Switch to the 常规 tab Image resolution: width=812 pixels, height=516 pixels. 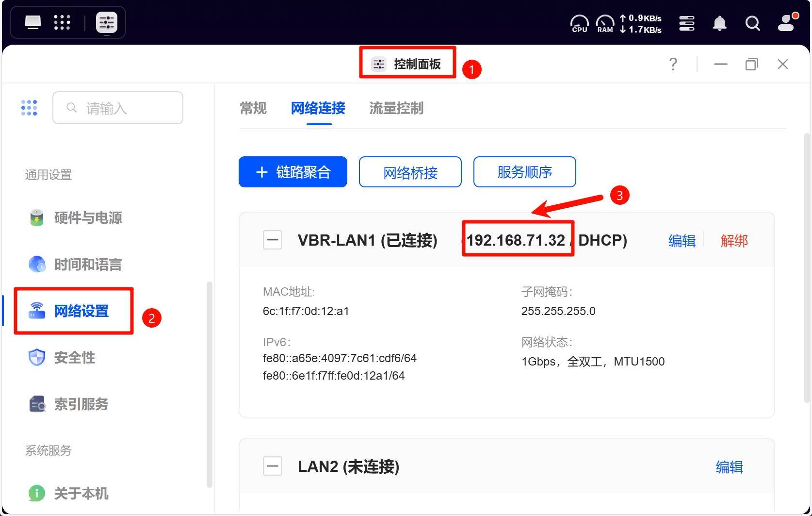(x=253, y=108)
